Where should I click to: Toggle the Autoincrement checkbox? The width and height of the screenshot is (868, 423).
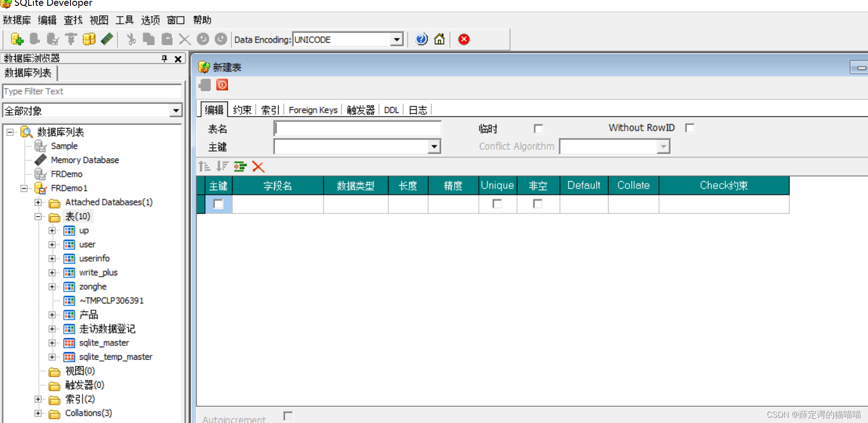tap(288, 416)
